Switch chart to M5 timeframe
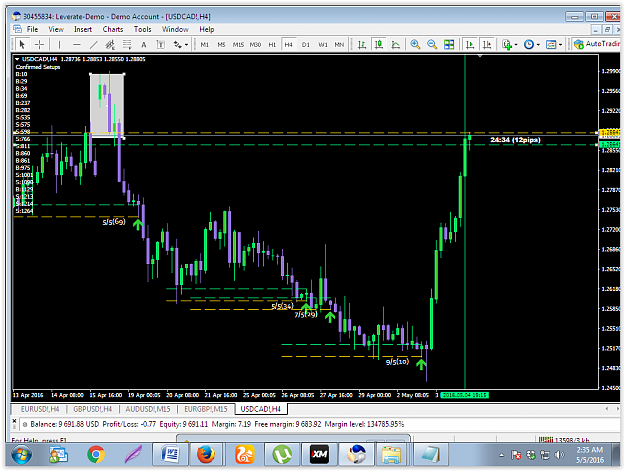The height and width of the screenshot is (471, 625). [221, 45]
